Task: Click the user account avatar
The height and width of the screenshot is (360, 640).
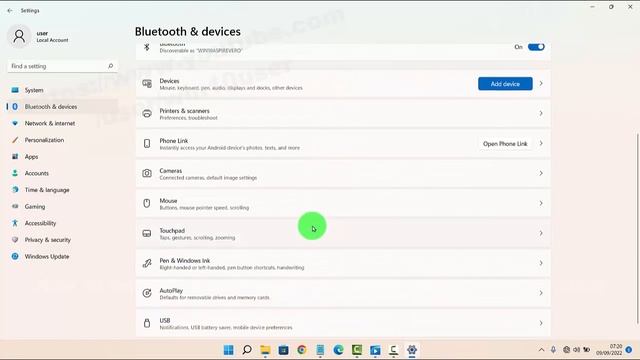Action: (19, 36)
